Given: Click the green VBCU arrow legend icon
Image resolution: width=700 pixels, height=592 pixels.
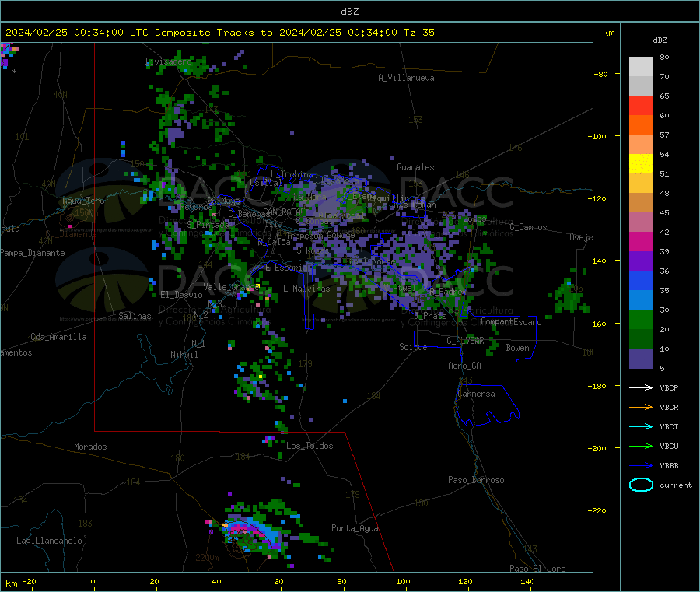Looking at the screenshot, I should click(641, 446).
